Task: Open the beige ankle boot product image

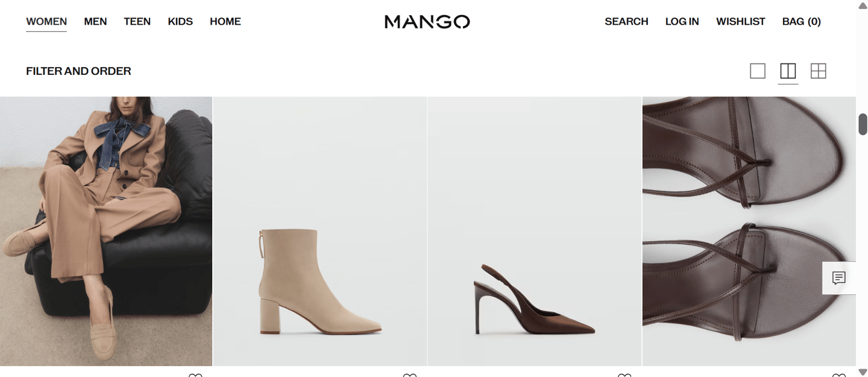Action: (320, 231)
